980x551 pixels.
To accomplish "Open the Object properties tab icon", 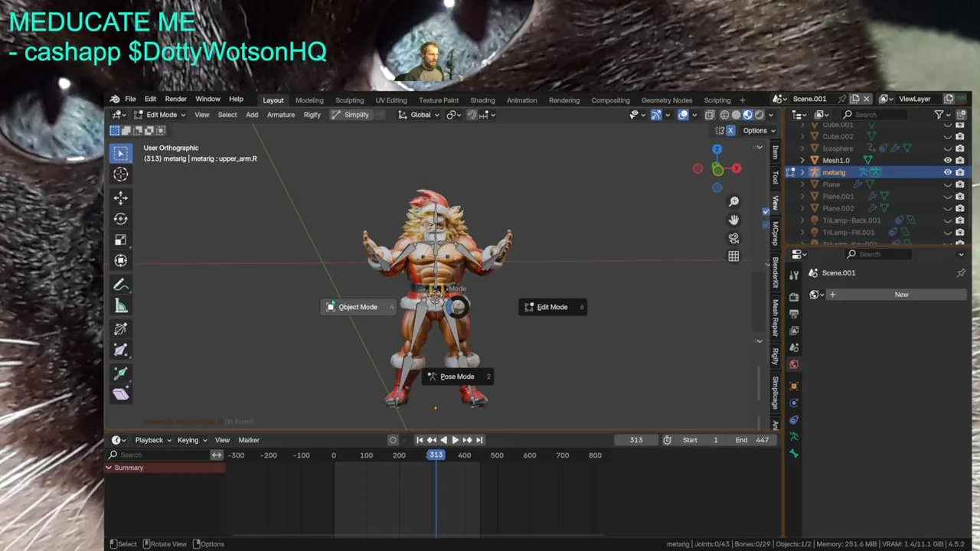I will [x=794, y=386].
